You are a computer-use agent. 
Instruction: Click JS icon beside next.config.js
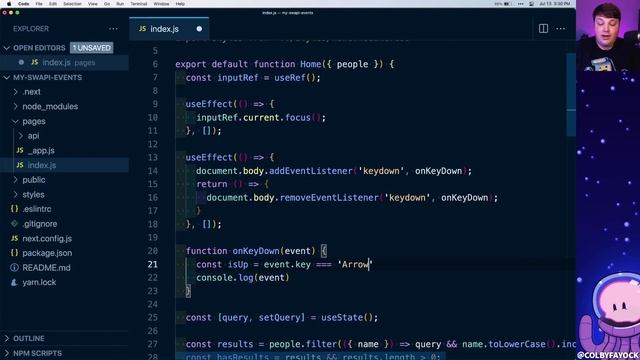point(14,238)
